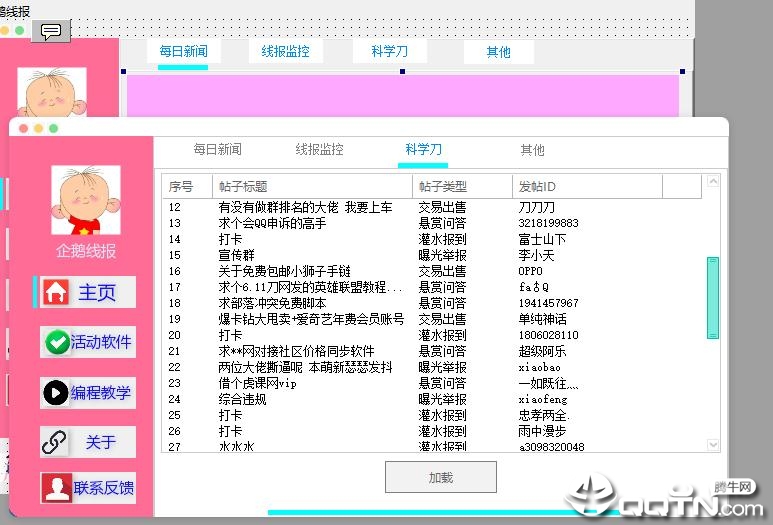Select 科学刀 tab in background window
The image size is (773, 525).
pyautogui.click(x=389, y=51)
